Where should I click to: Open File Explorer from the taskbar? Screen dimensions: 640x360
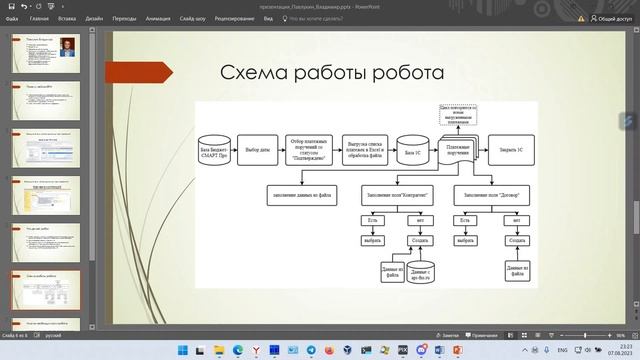(219, 350)
